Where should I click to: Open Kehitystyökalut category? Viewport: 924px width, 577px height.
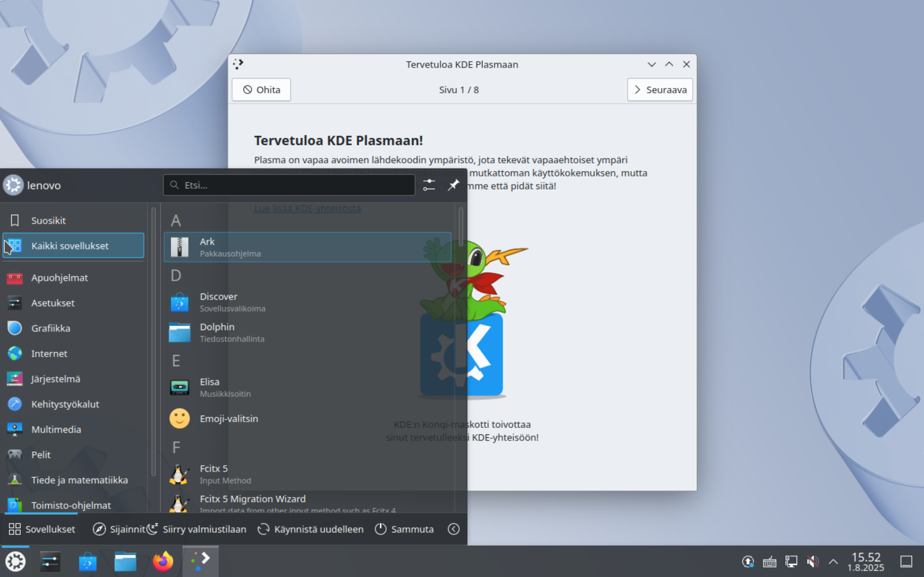click(73, 404)
